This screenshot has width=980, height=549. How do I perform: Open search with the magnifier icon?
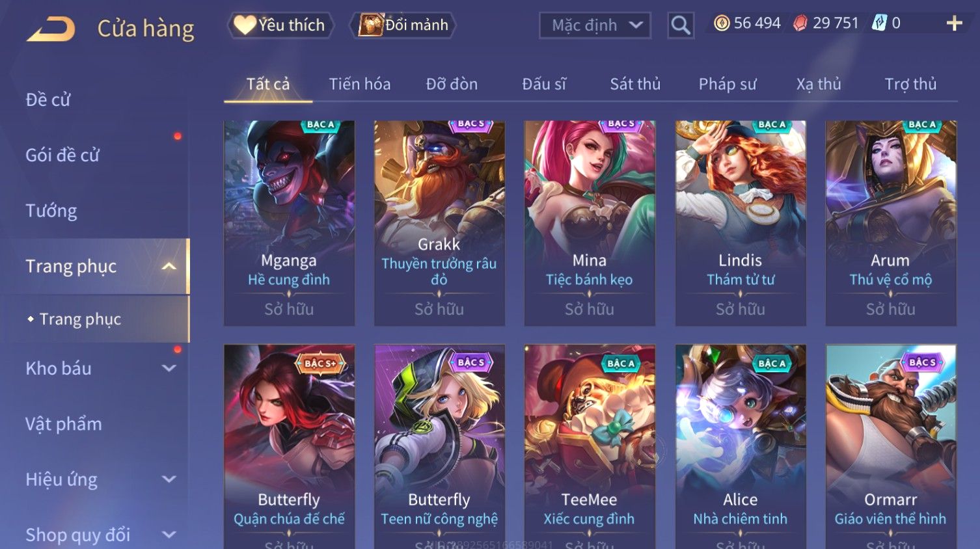(x=681, y=25)
